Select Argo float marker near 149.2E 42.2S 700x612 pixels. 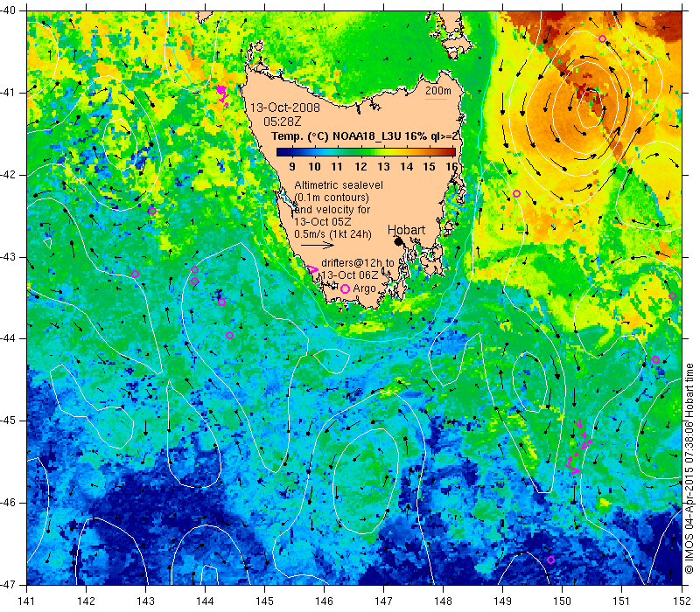click(x=516, y=193)
